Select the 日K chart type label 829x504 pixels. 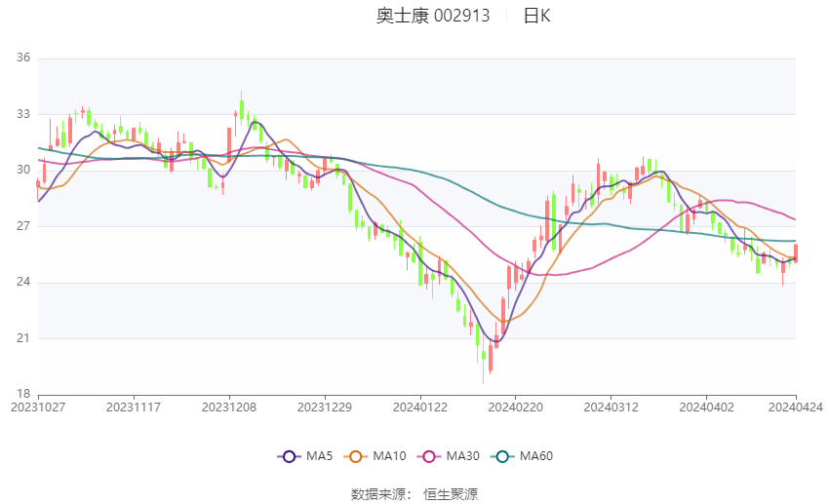tap(536, 16)
